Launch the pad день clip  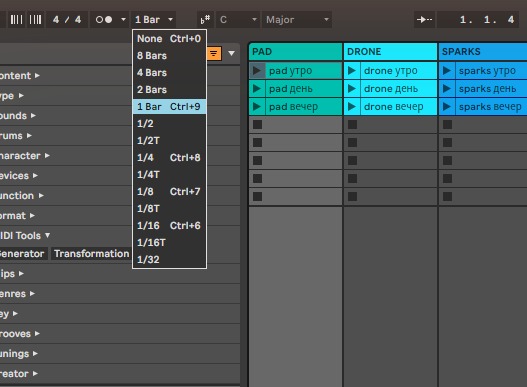pyautogui.click(x=257, y=89)
